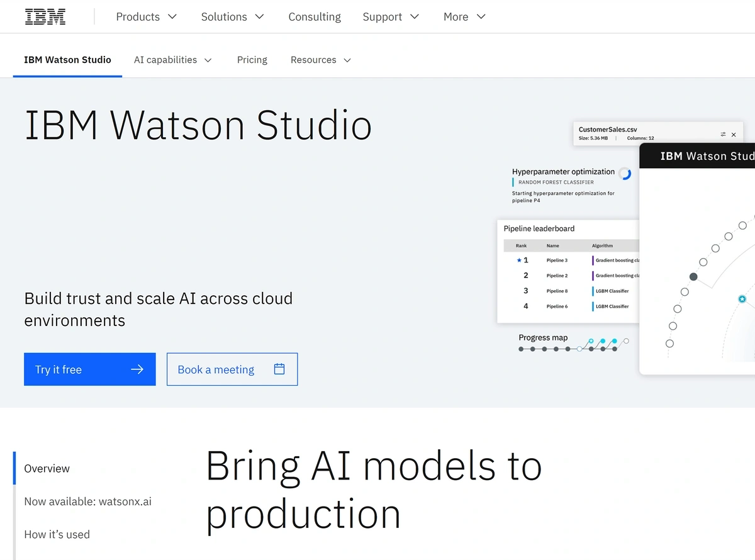Image resolution: width=755 pixels, height=560 pixels.
Task: Click the IBM logo
Action: [x=45, y=17]
